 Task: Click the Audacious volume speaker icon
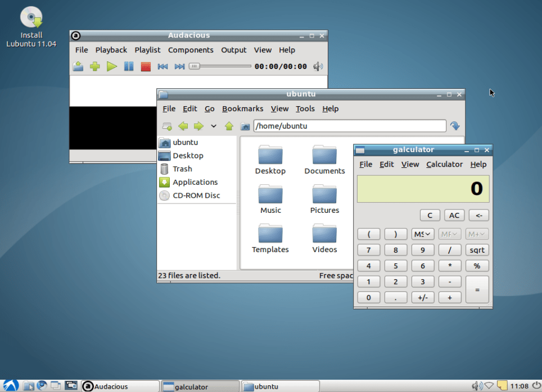coord(318,66)
